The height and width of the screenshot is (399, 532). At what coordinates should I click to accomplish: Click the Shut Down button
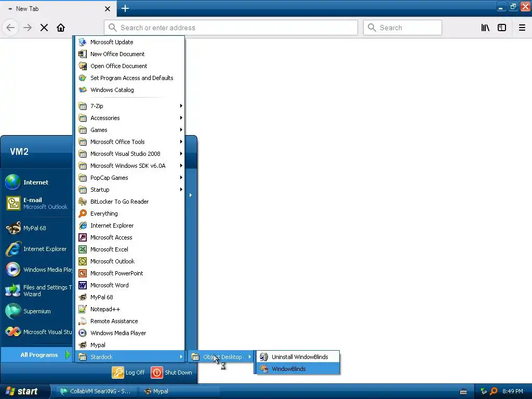171,373
